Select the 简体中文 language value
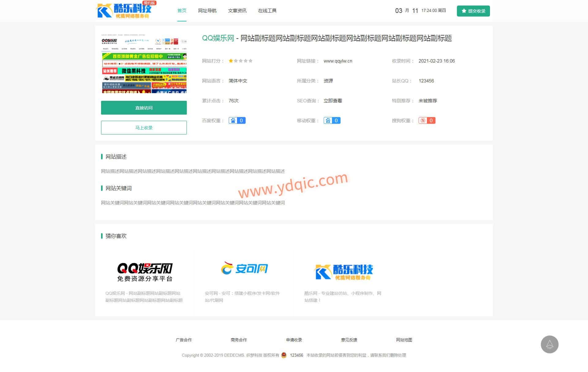The image size is (588, 372). (x=238, y=81)
